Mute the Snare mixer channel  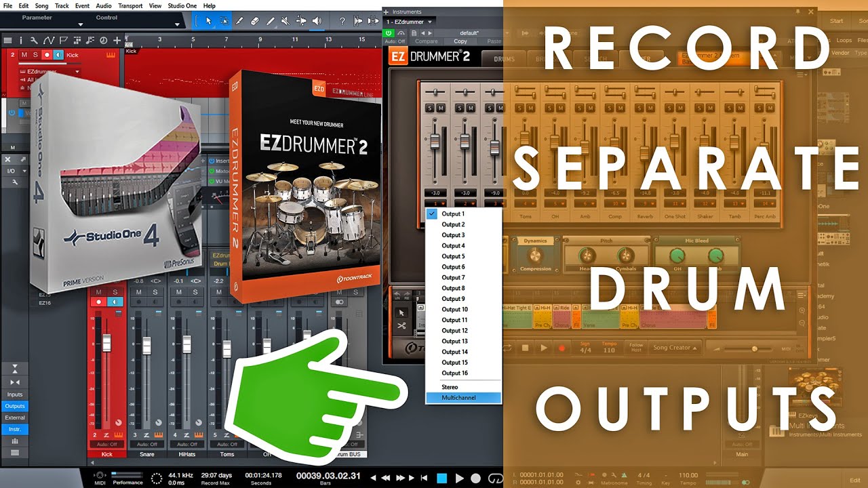coord(138,292)
